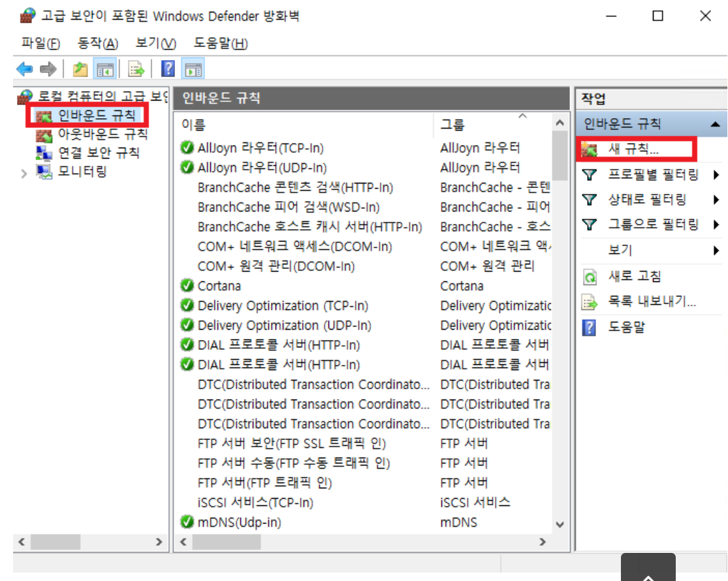Viewport: 728px width, 581px height.
Task: Select BranchCache 피어 검색(WSD-In) rule
Action: point(289,207)
